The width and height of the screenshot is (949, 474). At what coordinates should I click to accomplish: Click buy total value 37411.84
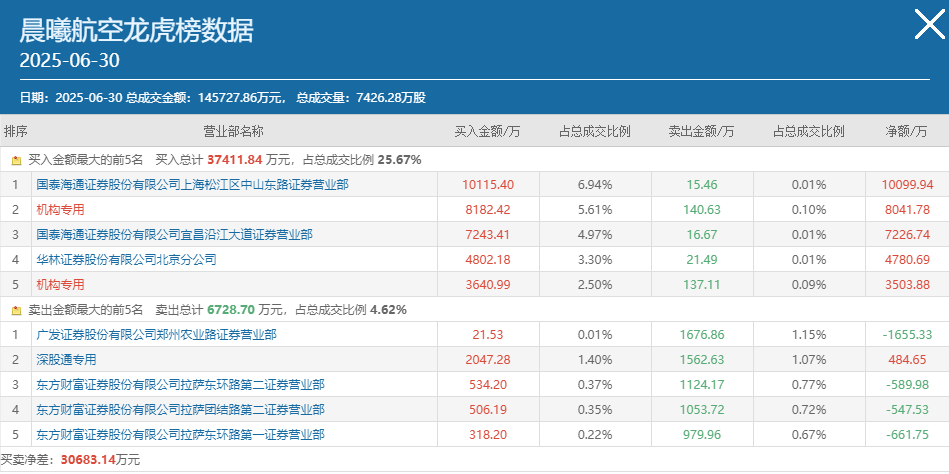coord(235,160)
